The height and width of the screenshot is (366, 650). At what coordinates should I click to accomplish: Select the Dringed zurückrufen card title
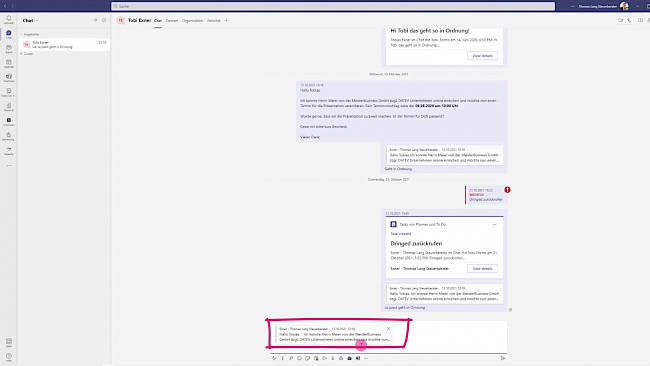pyautogui.click(x=416, y=243)
